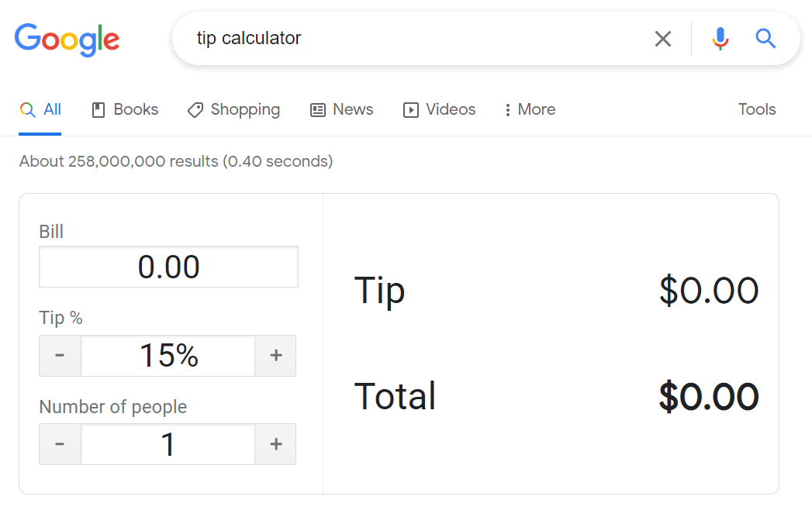Click inside the search box
Viewport: 812px width, 517px height.
pyautogui.click(x=388, y=39)
